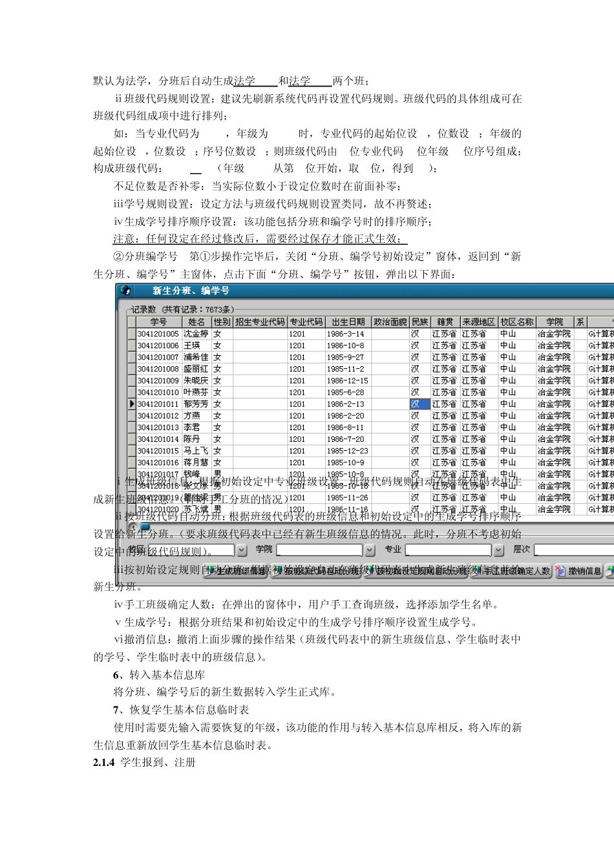Click the 招生专业代码 column header
Image resolution: width=614 pixels, height=868 pixels.
click(x=260, y=322)
